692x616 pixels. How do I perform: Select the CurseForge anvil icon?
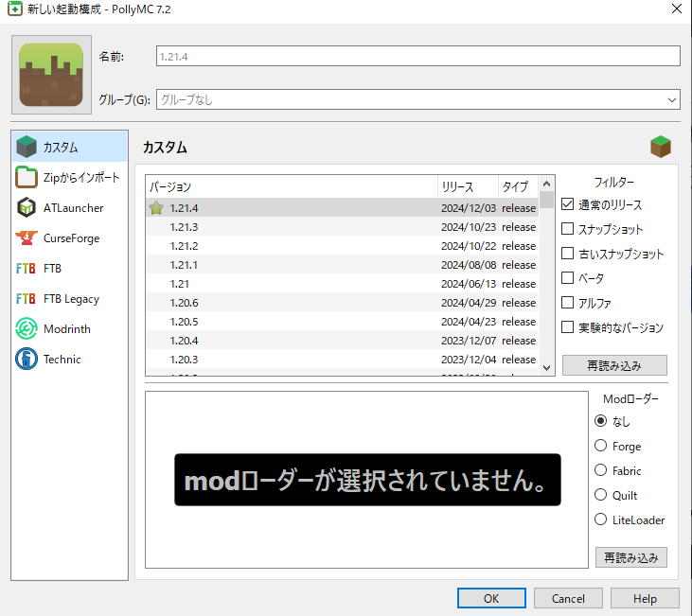27,238
